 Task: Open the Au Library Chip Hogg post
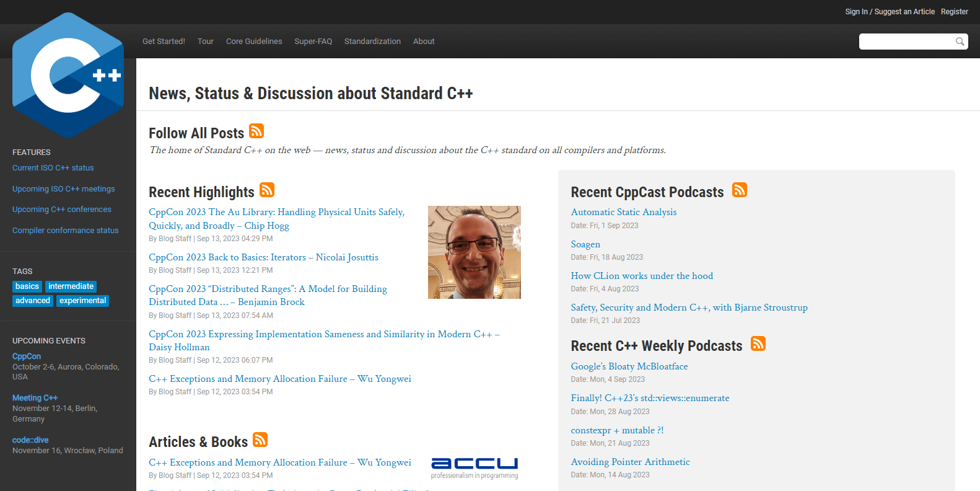[276, 219]
